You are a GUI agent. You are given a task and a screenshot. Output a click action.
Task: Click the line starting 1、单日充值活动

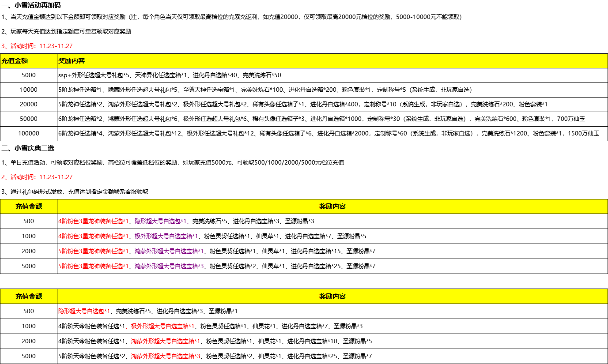[x=172, y=162]
